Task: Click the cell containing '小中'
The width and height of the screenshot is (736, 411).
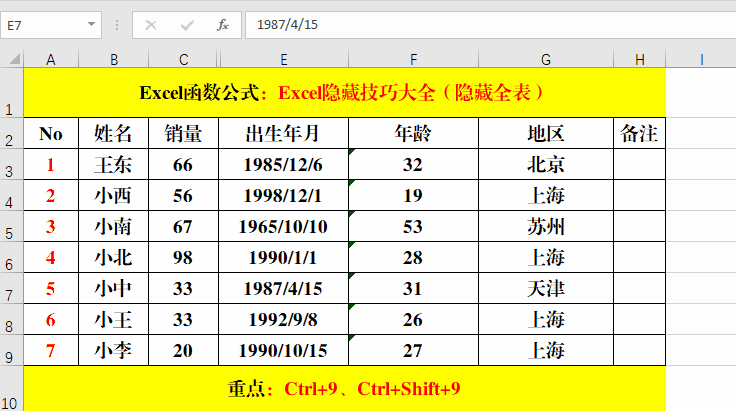Action: pyautogui.click(x=114, y=288)
